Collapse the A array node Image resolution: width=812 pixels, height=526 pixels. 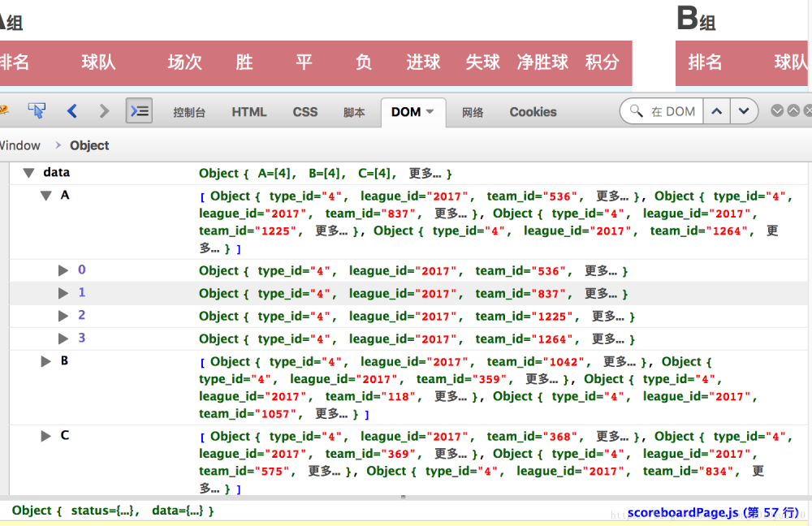(x=46, y=196)
